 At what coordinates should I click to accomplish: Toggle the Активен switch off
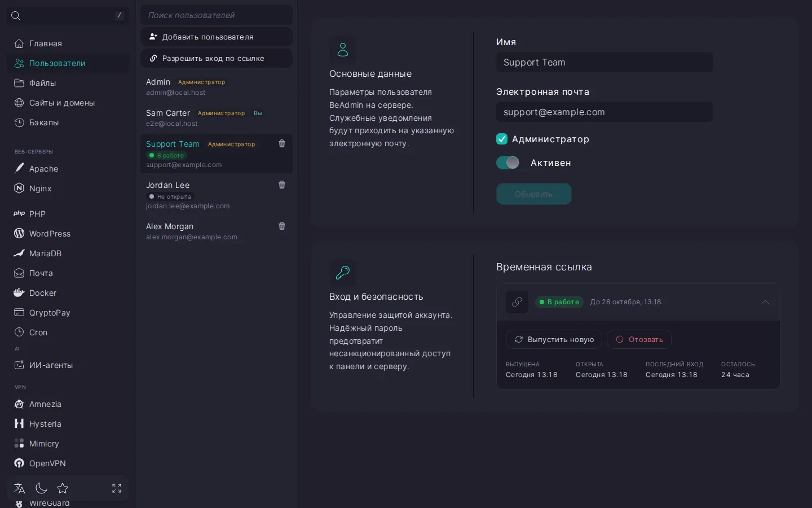point(507,163)
